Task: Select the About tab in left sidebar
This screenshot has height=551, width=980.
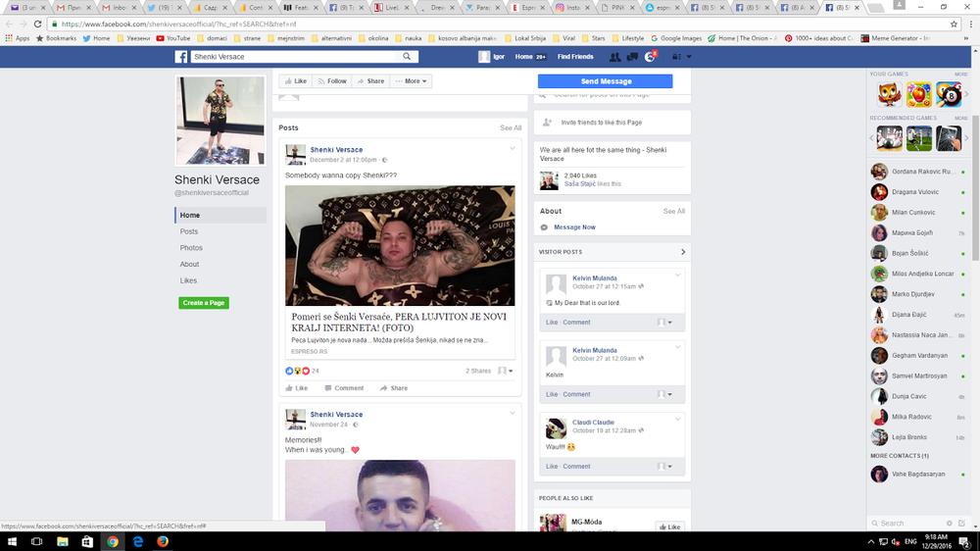Action: click(189, 264)
